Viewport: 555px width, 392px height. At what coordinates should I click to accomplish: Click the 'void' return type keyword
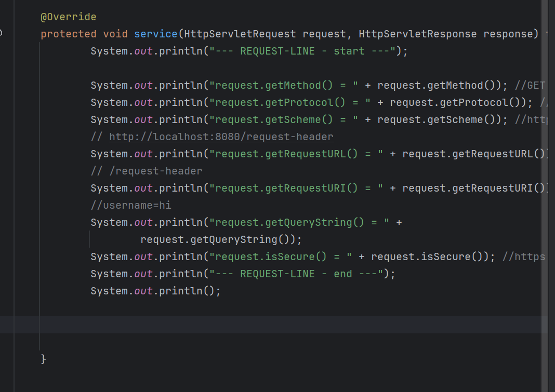click(115, 34)
